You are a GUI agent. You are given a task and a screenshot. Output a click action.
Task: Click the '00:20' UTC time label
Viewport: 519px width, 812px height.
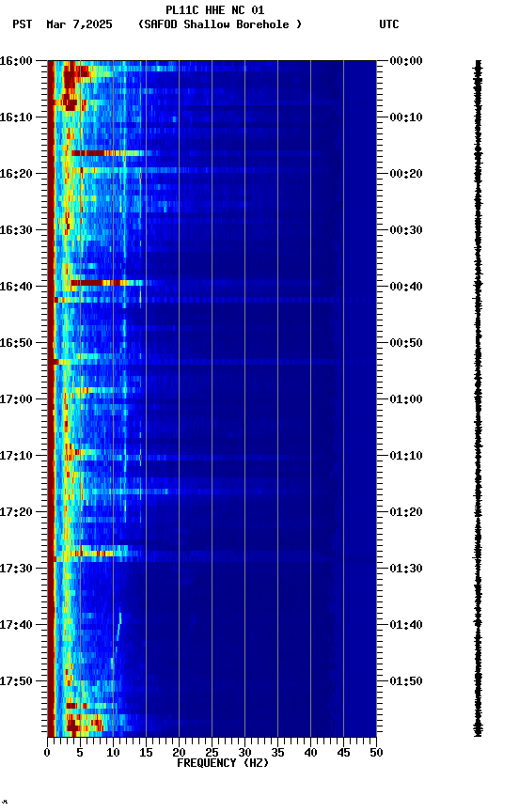click(406, 174)
